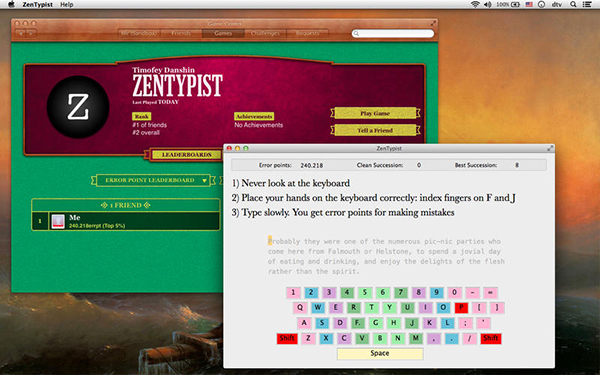Viewport: 600px width, 375px height.
Task: Open Spotlight search magnifier
Action: (x=573, y=5)
